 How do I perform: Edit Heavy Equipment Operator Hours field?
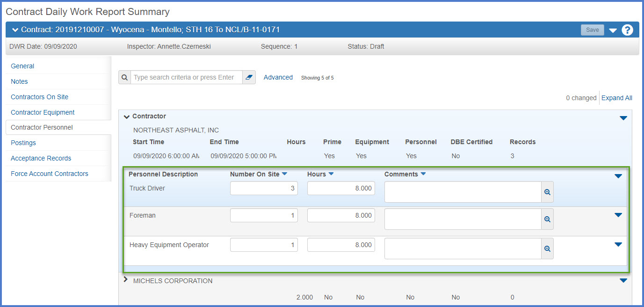(x=341, y=245)
